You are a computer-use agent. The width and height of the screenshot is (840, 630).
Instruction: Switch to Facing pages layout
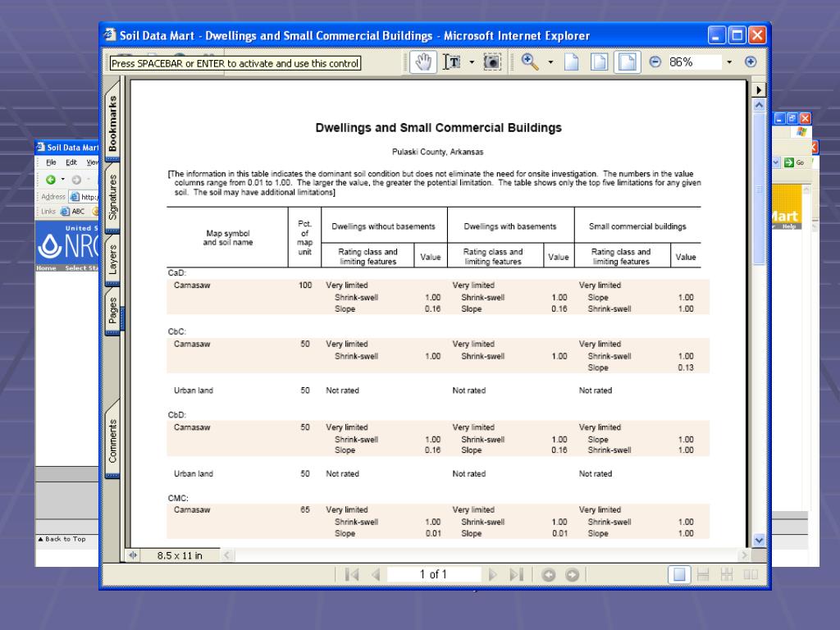(x=751, y=575)
